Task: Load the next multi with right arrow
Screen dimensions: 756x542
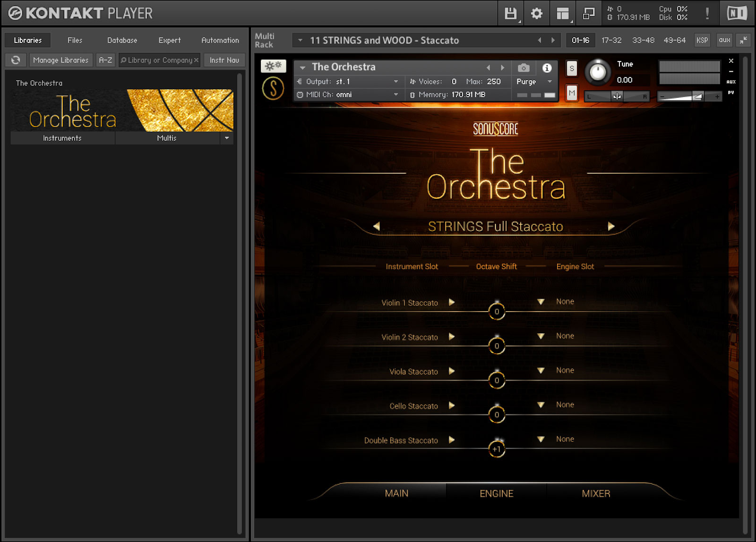Action: tap(553, 40)
